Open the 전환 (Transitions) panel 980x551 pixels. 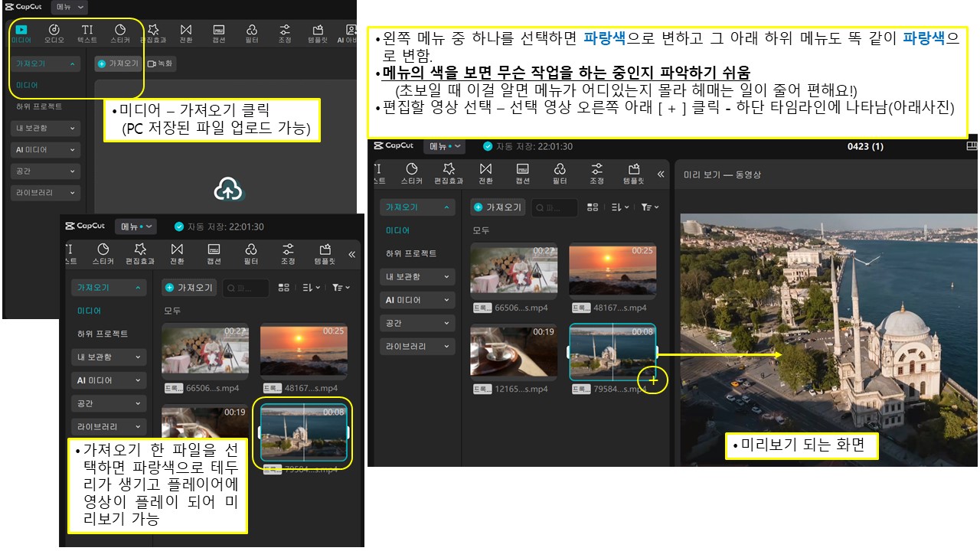185,31
